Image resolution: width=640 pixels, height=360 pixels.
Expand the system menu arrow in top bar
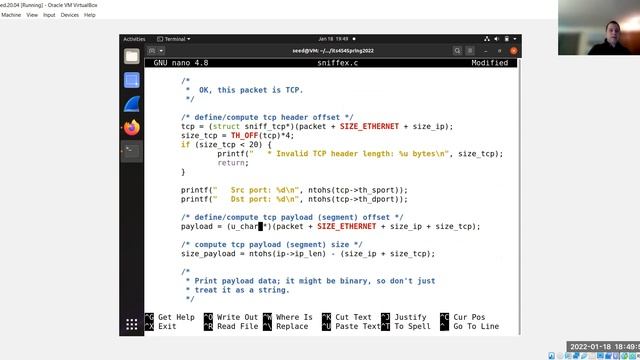[x=515, y=39]
